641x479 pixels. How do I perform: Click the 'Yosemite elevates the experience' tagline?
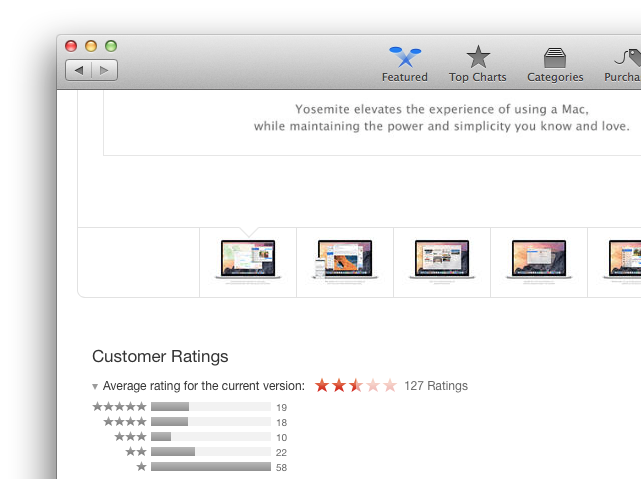point(442,109)
